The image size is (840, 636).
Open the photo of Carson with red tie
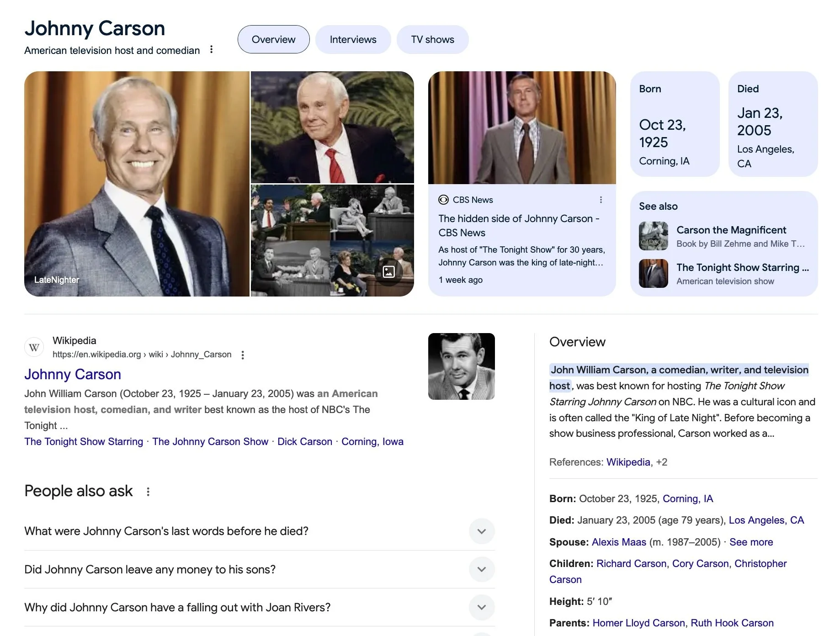click(x=332, y=127)
